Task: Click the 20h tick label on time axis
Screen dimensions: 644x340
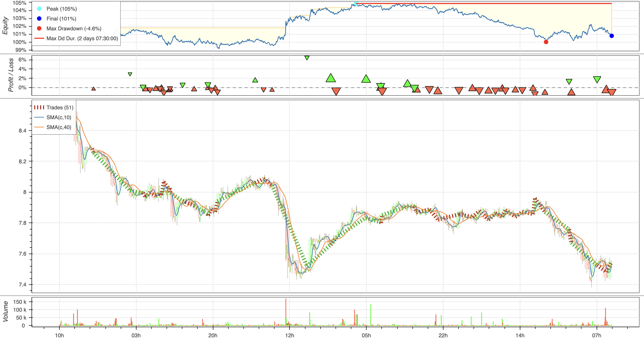Action: (213, 335)
